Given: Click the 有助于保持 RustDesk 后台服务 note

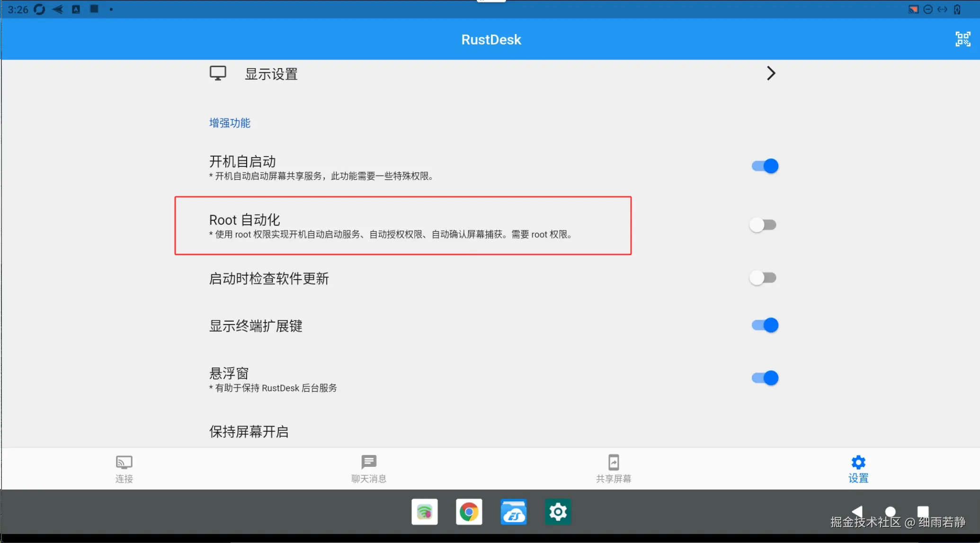Looking at the screenshot, I should pyautogui.click(x=273, y=388).
